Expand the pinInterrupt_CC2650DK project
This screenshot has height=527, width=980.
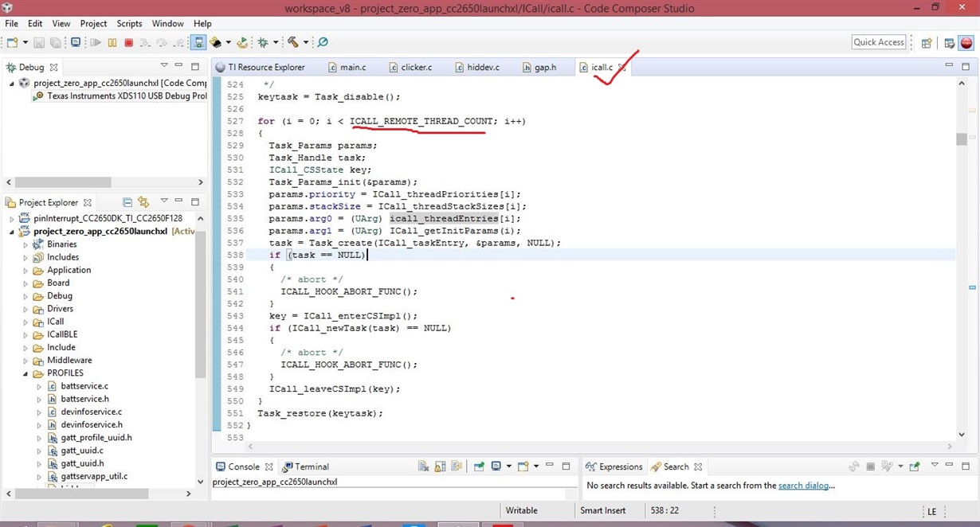coord(12,218)
